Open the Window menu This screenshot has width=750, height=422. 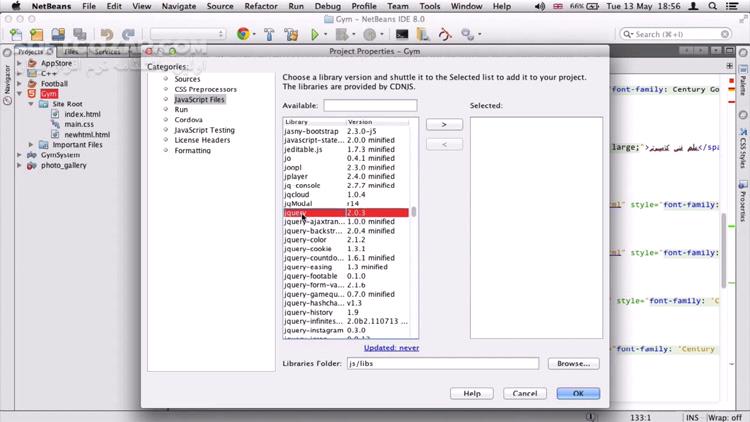466,6
